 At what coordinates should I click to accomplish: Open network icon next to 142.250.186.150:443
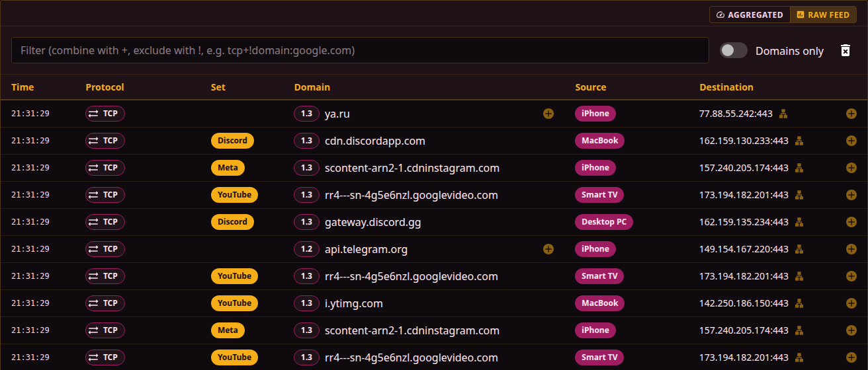[x=799, y=303]
